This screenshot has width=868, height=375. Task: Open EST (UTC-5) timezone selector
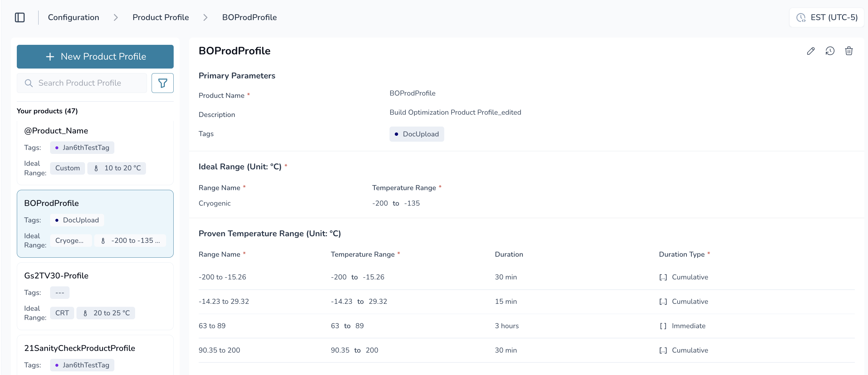pyautogui.click(x=826, y=17)
